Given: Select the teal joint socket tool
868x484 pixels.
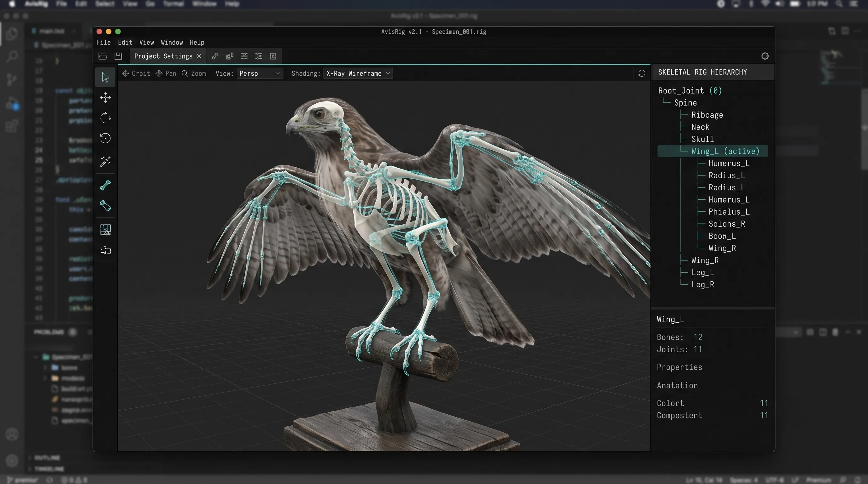Looking at the screenshot, I should coord(105,206).
